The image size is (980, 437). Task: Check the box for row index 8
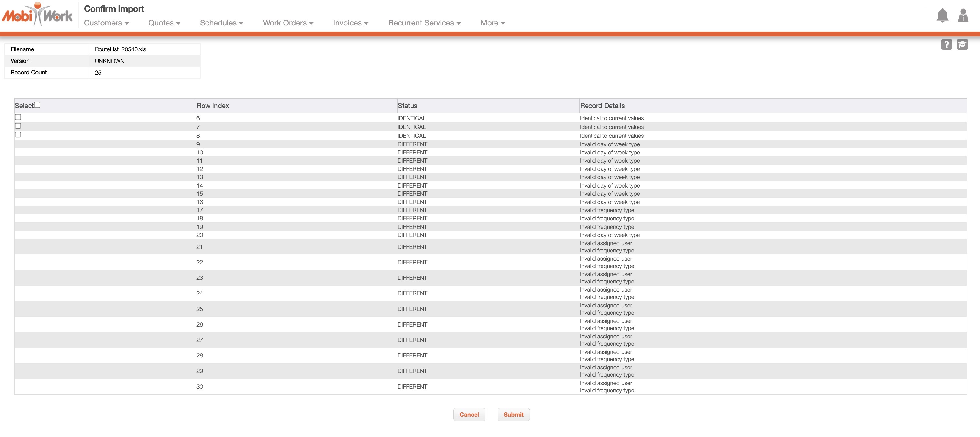pyautogui.click(x=18, y=135)
